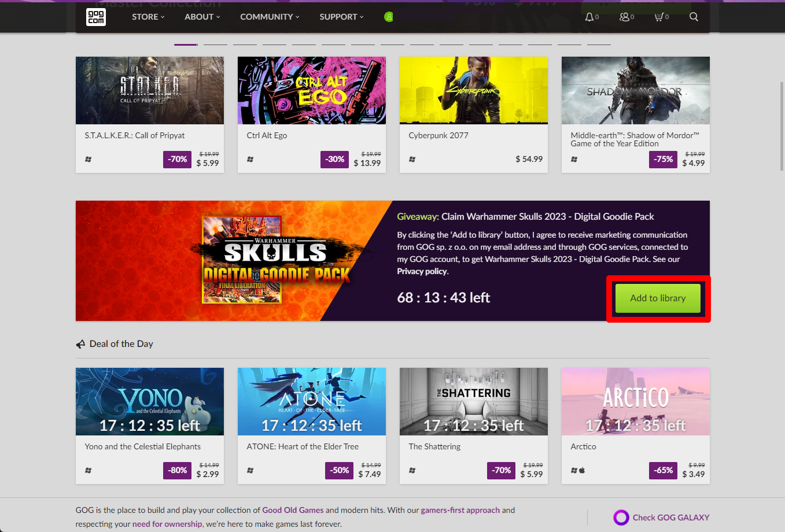This screenshot has height=532, width=785.
Task: Click the -30% badge on Ctrl Alt Ego
Action: pos(334,159)
